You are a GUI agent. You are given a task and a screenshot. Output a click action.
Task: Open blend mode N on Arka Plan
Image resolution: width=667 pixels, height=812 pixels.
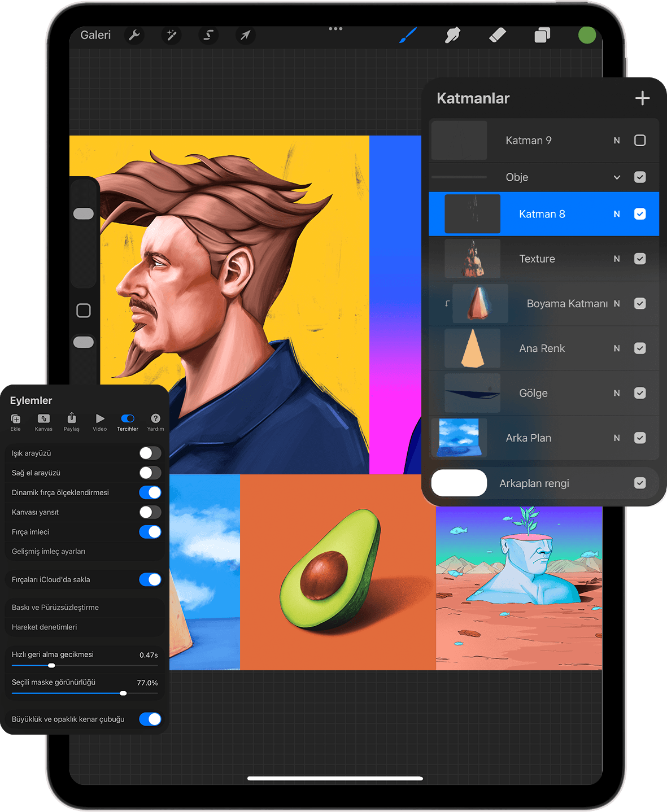tap(617, 438)
